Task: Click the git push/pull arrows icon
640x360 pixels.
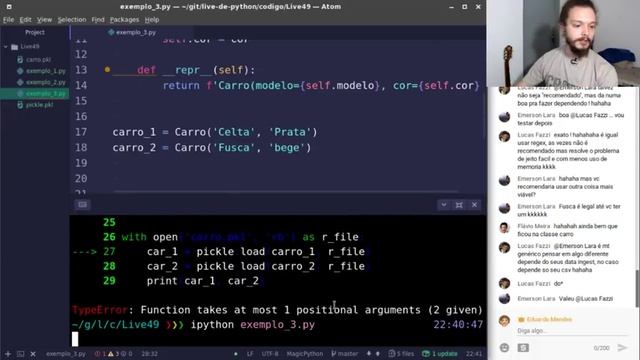Action: coord(373,353)
